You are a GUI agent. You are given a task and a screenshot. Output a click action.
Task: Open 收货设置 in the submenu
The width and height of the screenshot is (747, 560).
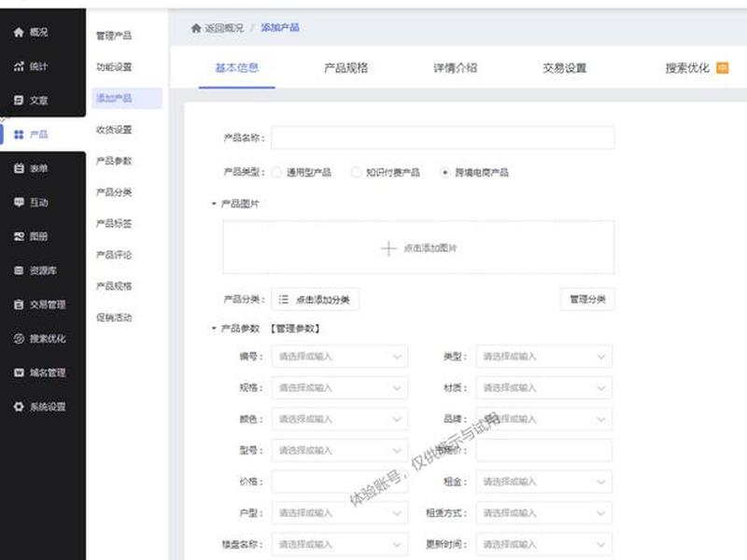[114, 130]
